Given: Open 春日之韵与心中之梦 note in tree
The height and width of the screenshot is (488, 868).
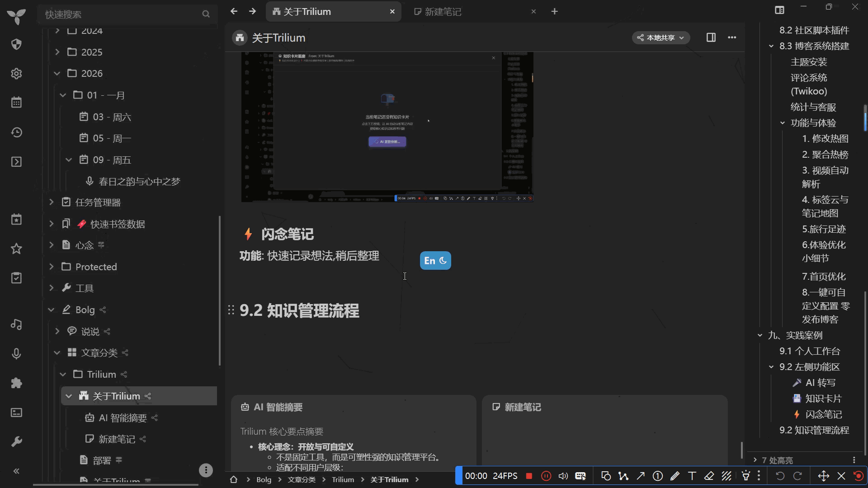Looking at the screenshot, I should (139, 181).
